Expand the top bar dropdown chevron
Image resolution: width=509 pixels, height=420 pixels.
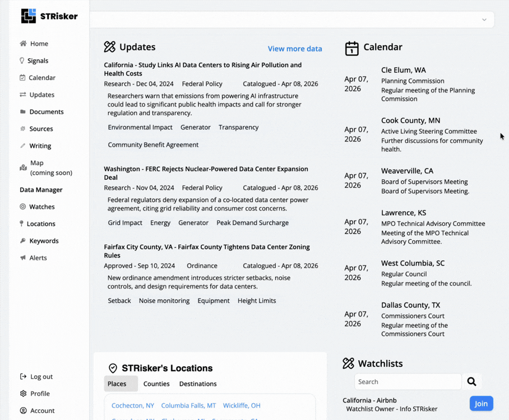click(x=484, y=20)
